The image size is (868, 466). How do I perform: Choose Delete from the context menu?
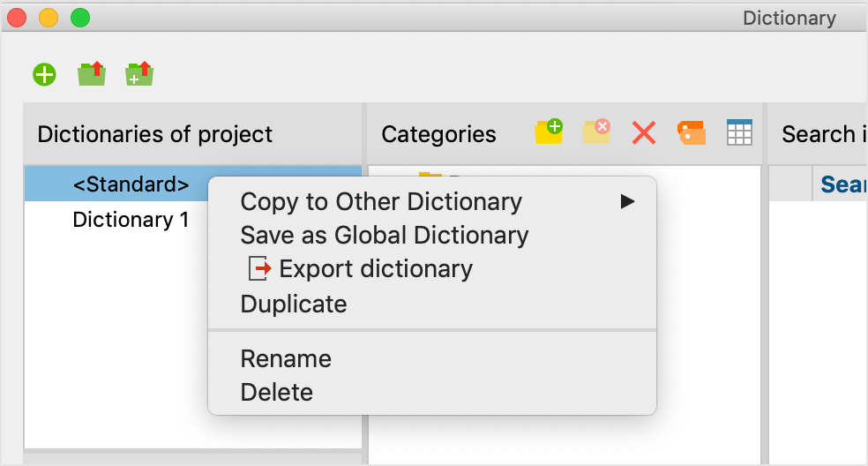(277, 393)
